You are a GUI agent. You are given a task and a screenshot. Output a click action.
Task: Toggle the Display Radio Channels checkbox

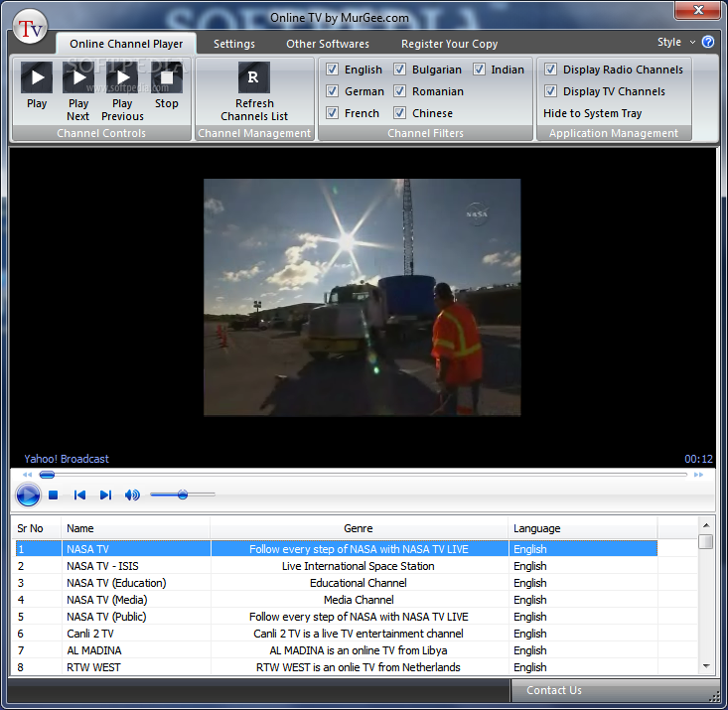coord(550,70)
